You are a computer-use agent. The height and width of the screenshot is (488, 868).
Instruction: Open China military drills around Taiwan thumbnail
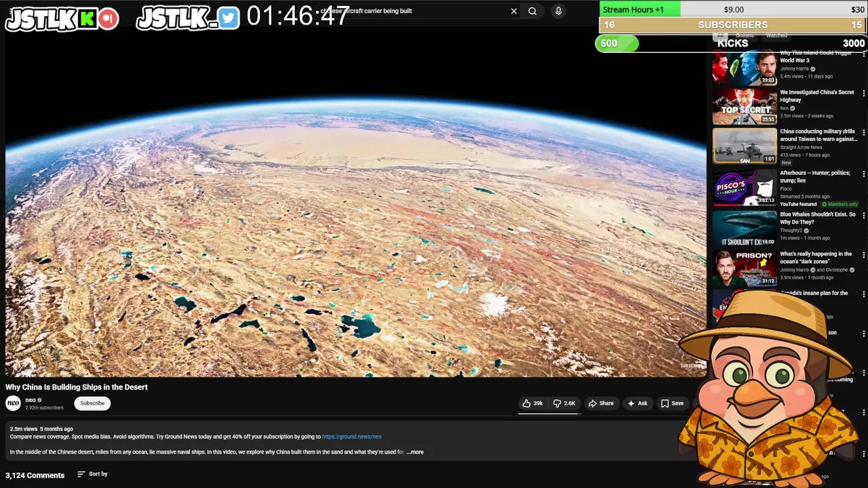point(745,146)
